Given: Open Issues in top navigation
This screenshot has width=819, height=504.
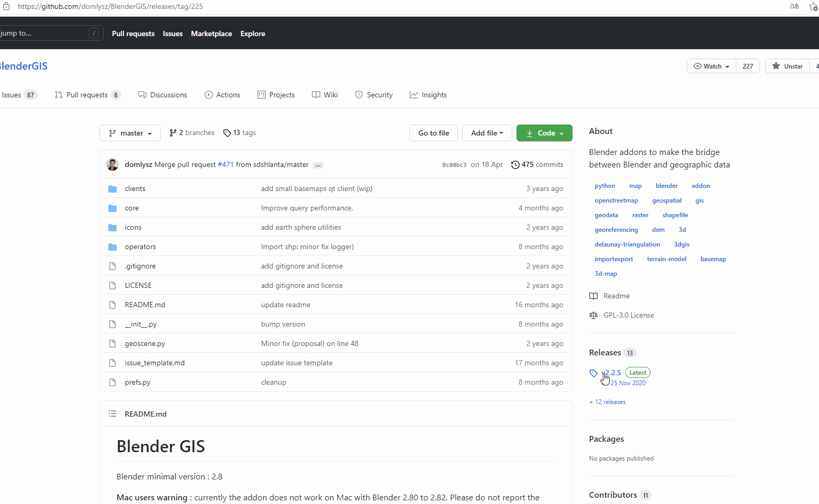Looking at the screenshot, I should (173, 33).
